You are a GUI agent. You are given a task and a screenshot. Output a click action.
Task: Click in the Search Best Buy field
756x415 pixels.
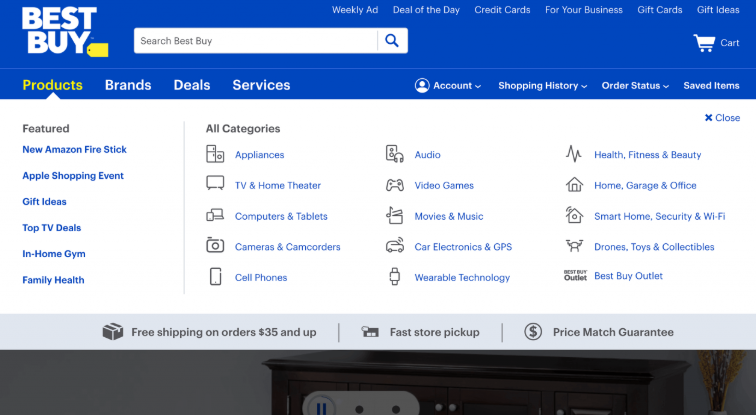pyautogui.click(x=256, y=40)
